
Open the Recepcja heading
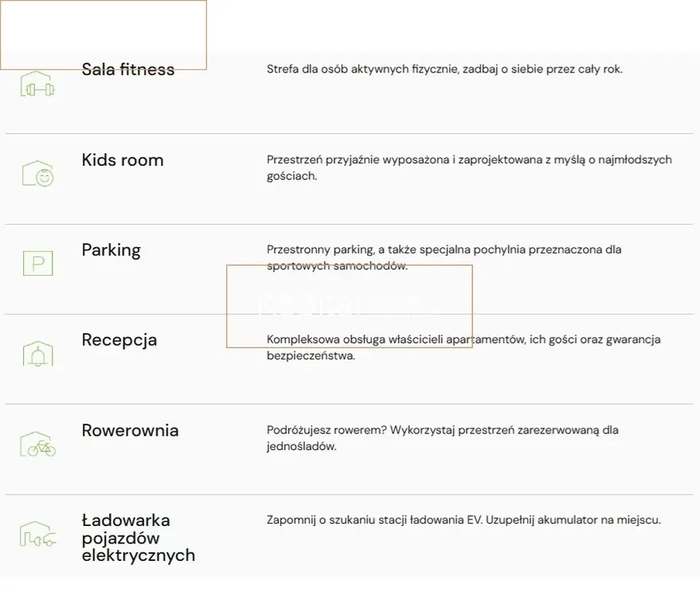[x=119, y=339]
